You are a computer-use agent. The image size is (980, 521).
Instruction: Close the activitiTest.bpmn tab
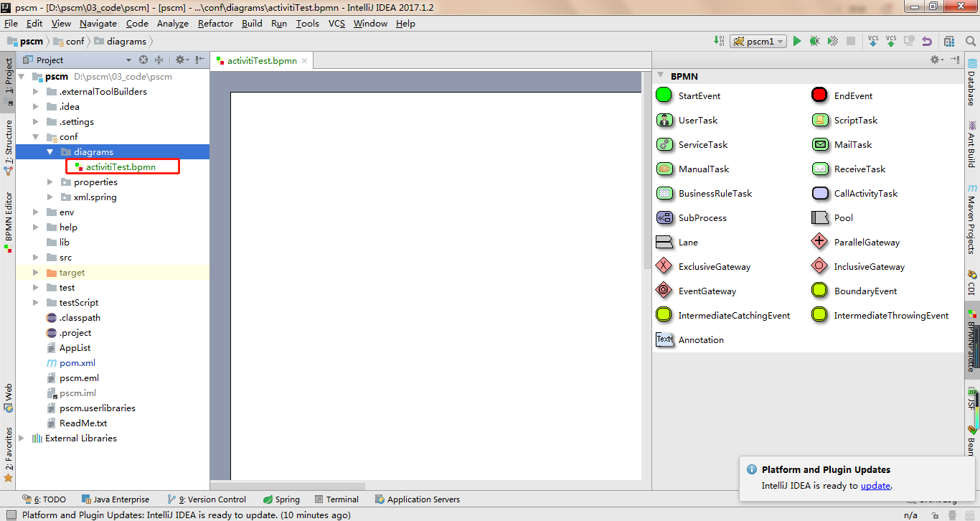click(x=304, y=61)
